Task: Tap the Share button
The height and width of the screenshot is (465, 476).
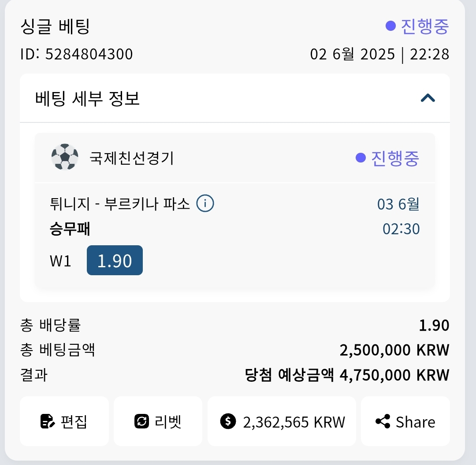Action: click(405, 421)
